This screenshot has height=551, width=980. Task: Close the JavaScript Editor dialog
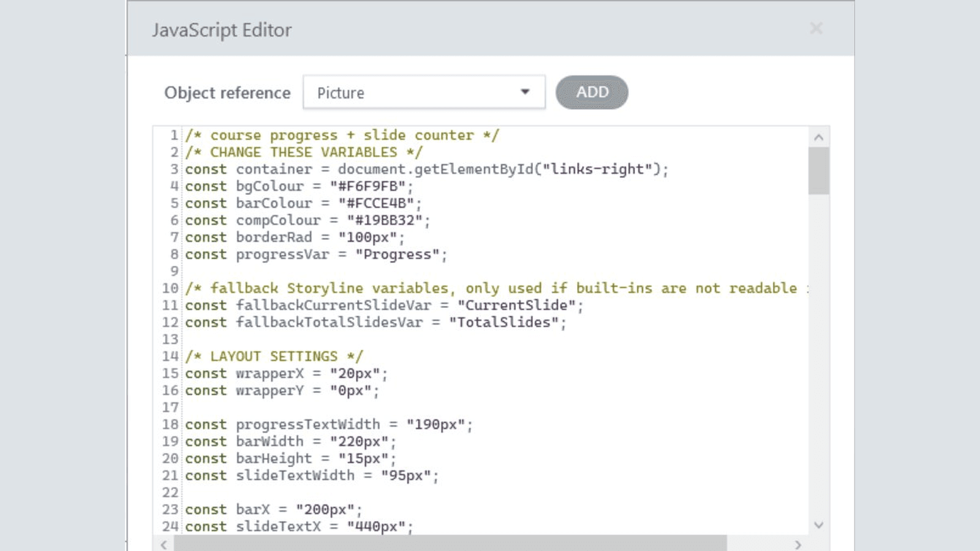click(x=816, y=28)
